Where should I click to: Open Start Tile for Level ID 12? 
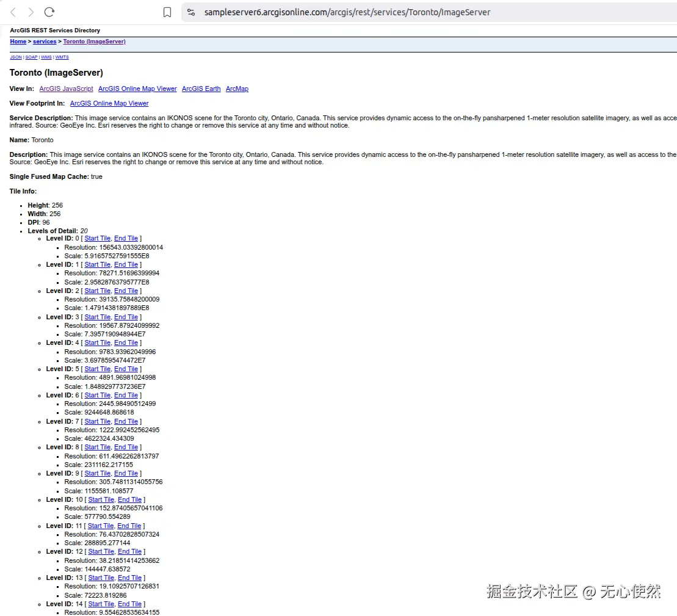(101, 552)
